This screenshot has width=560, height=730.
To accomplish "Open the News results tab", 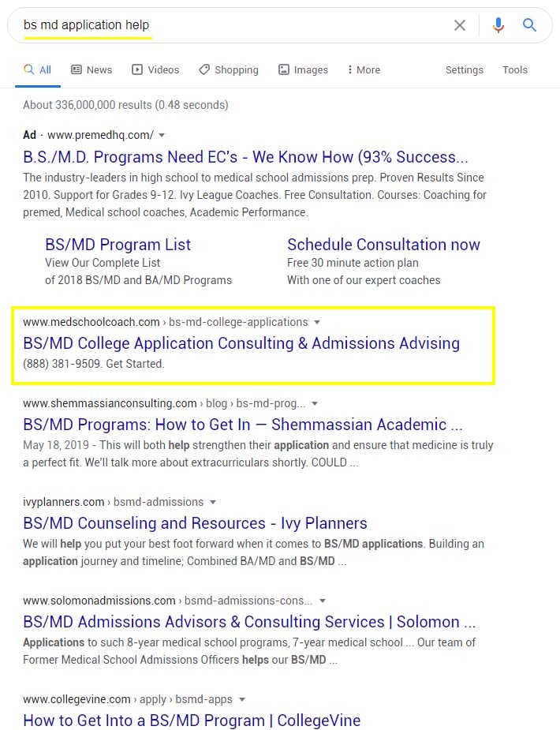I will coord(91,69).
